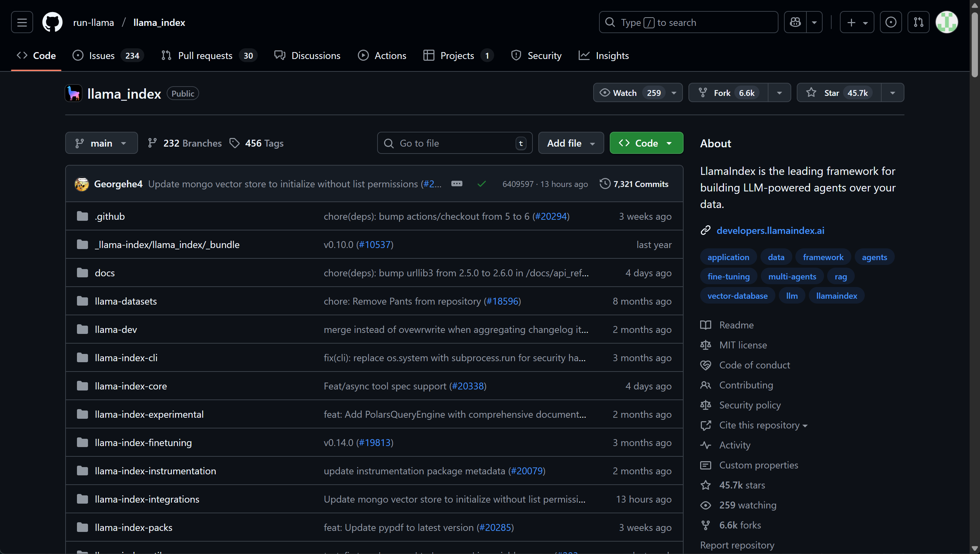Click the Go to file search field
This screenshot has width=980, height=554.
(454, 143)
